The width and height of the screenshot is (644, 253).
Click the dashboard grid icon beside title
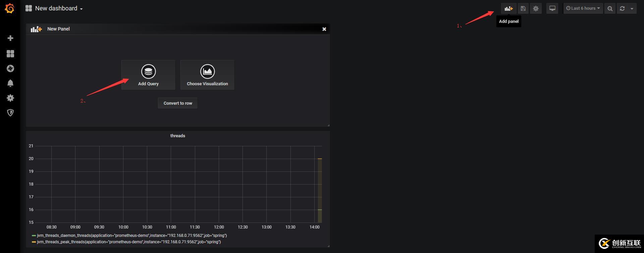(29, 8)
